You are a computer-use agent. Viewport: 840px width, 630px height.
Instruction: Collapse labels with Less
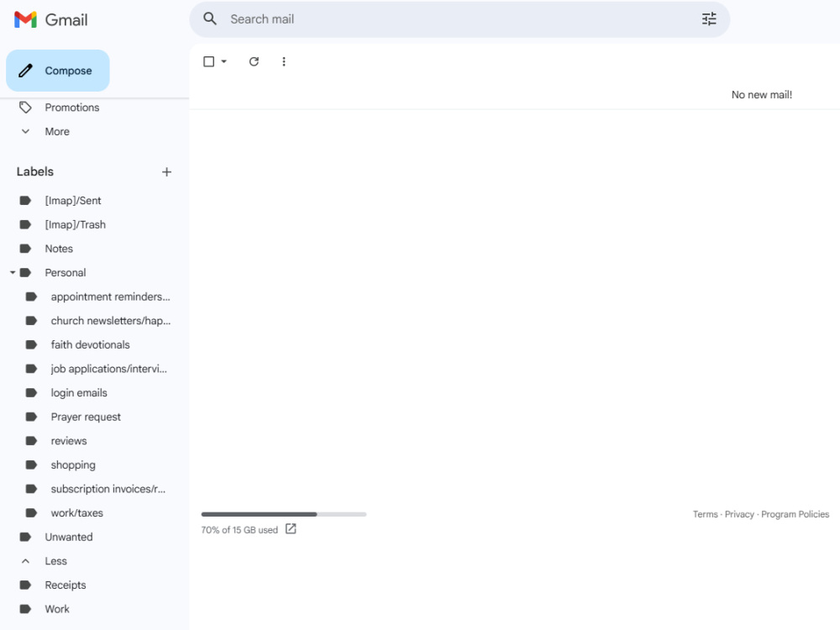click(55, 561)
